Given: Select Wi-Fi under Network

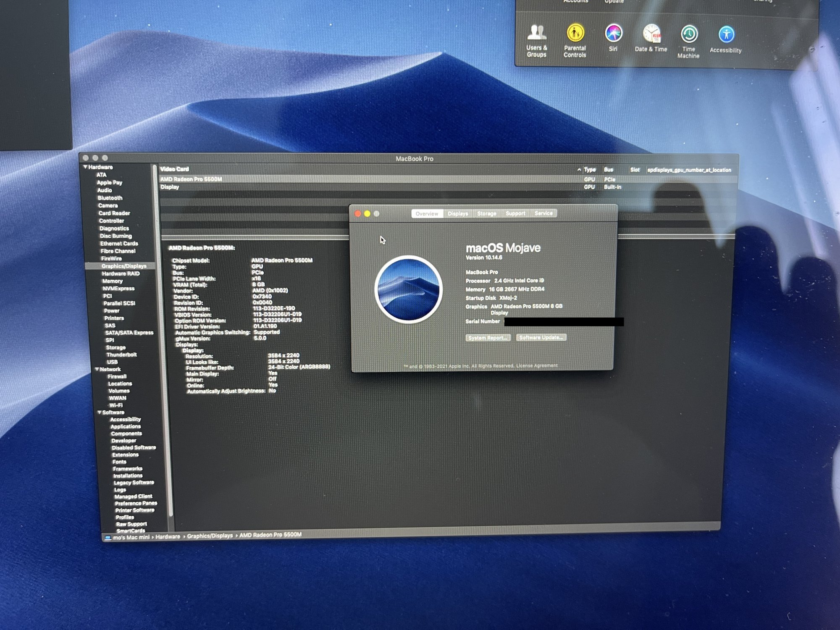Looking at the screenshot, I should 116,405.
